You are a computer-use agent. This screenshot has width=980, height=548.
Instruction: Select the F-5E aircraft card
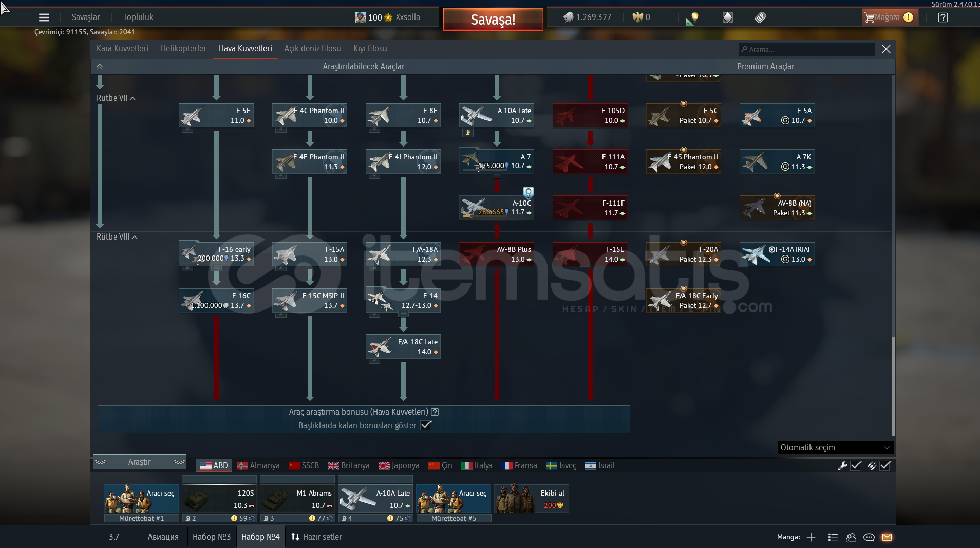[216, 115]
